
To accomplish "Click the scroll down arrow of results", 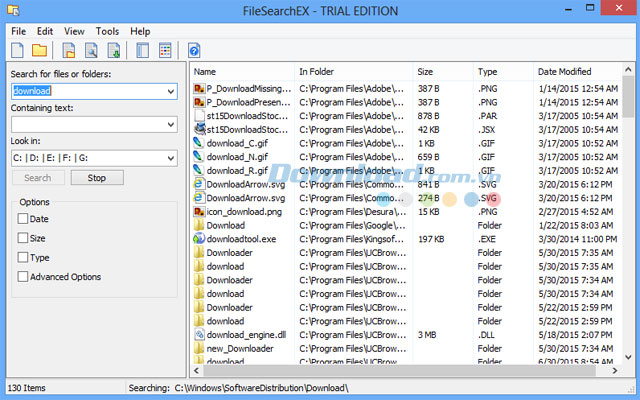I will (628, 357).
